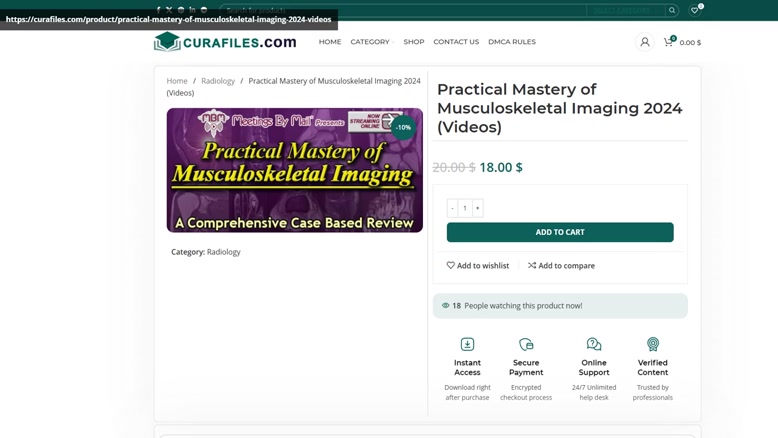
Task: Open the shopping cart icon
Action: coord(668,42)
